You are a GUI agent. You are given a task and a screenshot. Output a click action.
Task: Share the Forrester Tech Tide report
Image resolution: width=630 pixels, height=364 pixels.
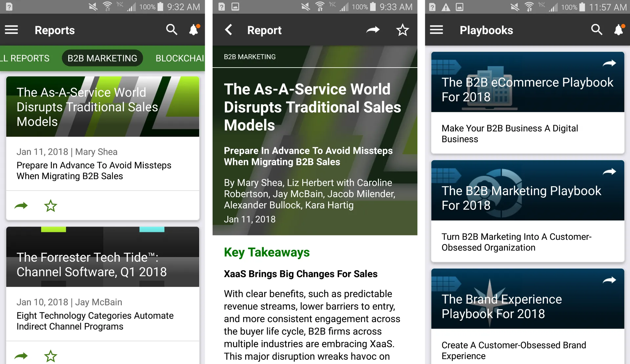pos(21,356)
